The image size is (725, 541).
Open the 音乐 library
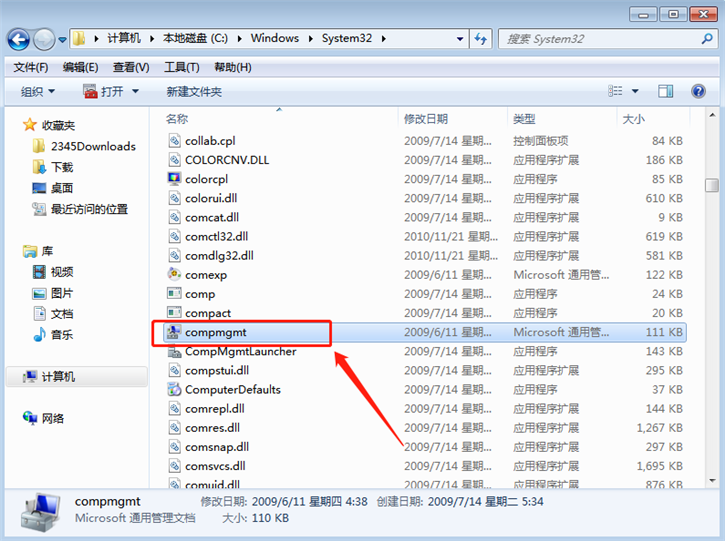pyautogui.click(x=53, y=335)
